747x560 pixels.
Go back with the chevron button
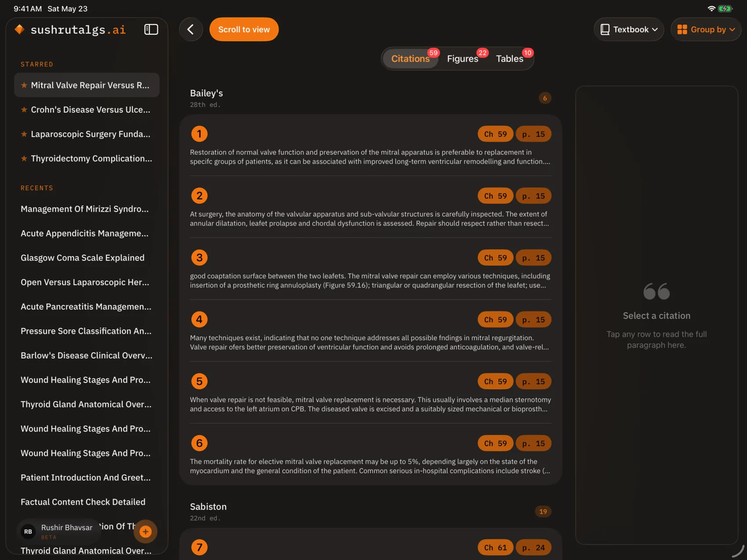point(191,29)
